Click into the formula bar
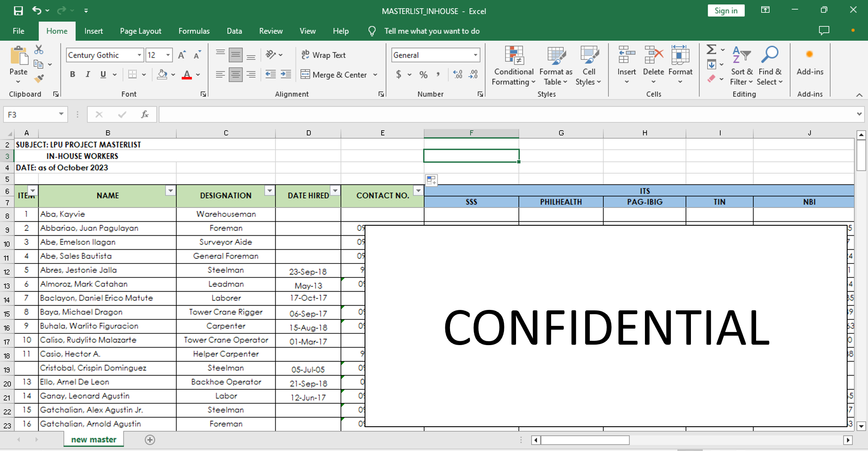868x451 pixels. point(507,115)
